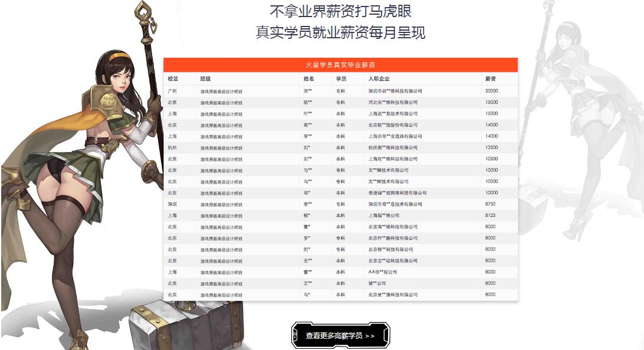Click salary 8000 in the 罗* row
The height and width of the screenshot is (350, 644).
click(491, 238)
